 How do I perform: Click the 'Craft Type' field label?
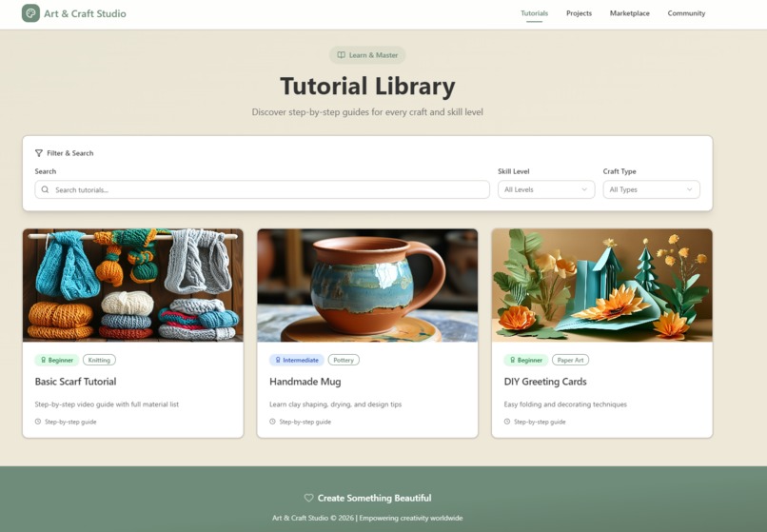tap(619, 171)
